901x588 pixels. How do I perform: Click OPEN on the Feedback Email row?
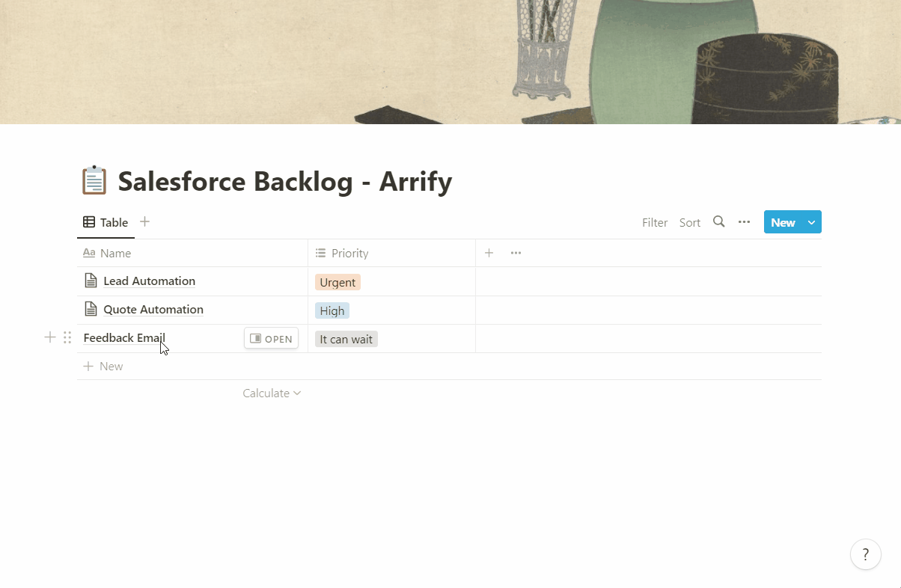click(x=271, y=337)
